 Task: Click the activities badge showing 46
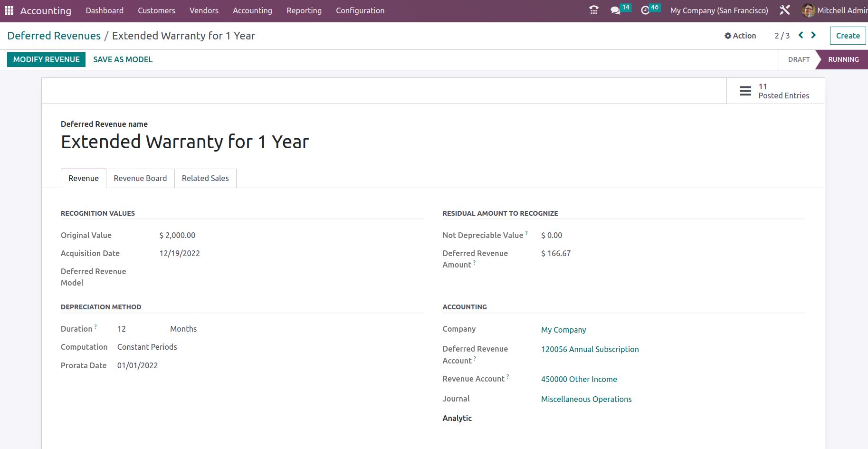point(655,7)
